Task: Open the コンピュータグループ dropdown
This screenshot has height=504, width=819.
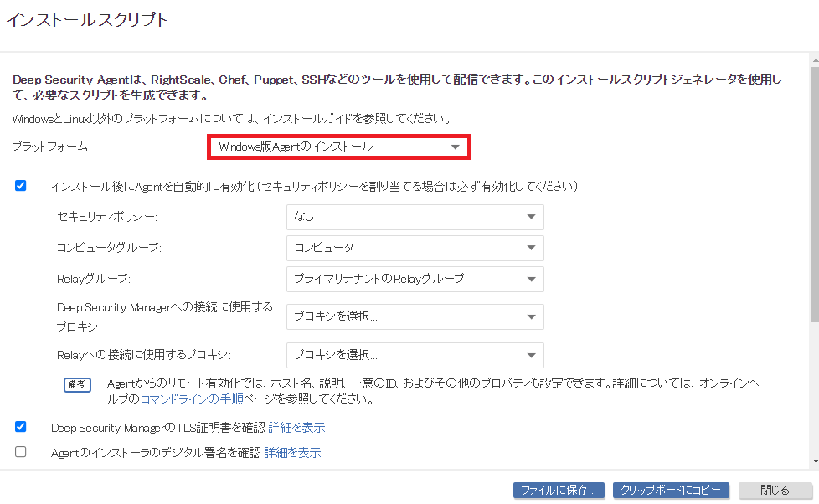Action: tap(415, 248)
